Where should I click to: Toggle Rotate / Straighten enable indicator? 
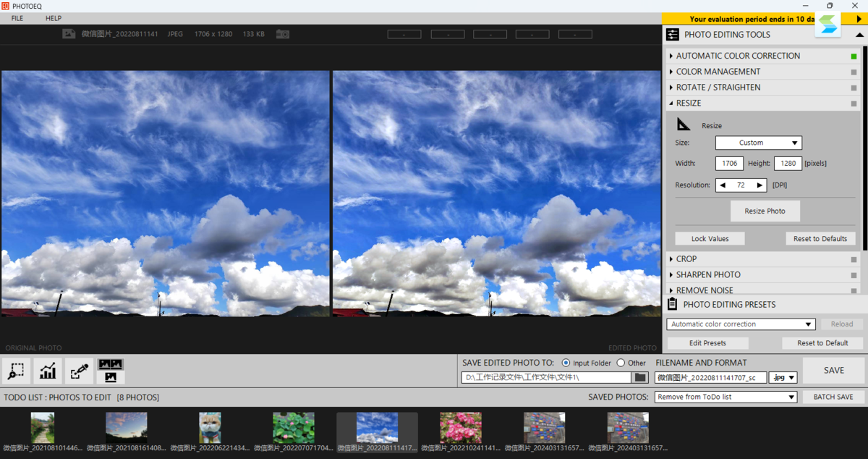[854, 88]
